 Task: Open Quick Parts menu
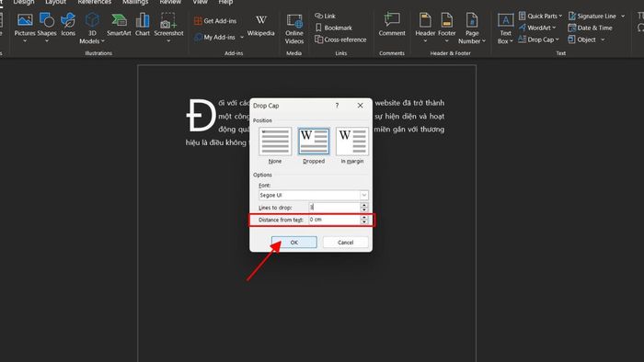[541, 16]
